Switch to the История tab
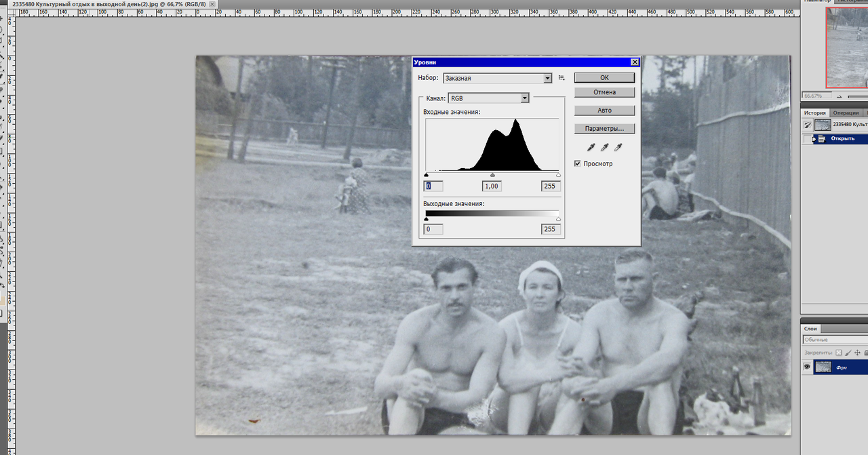This screenshot has width=868, height=455. click(x=815, y=113)
